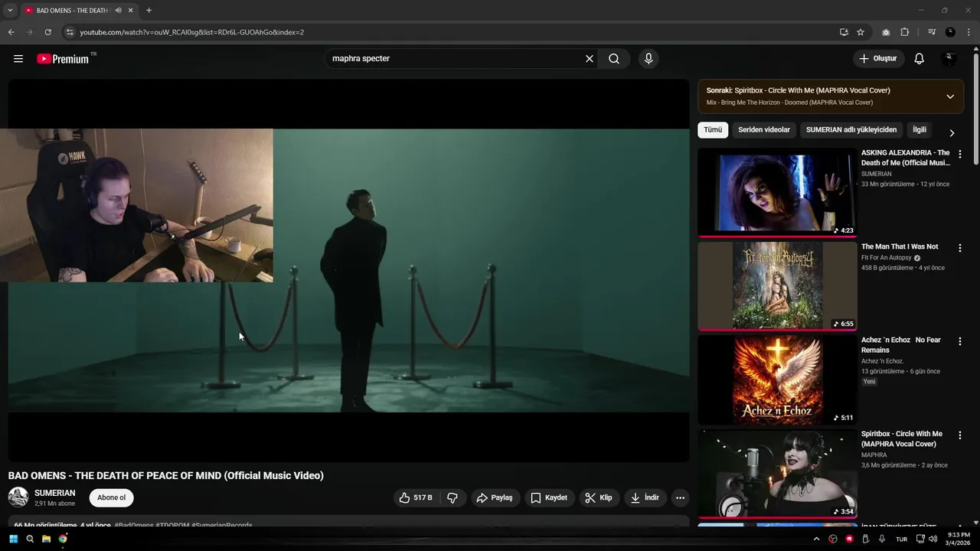Open the Extensions puzzle menu
The height and width of the screenshot is (551, 980).
point(904,32)
